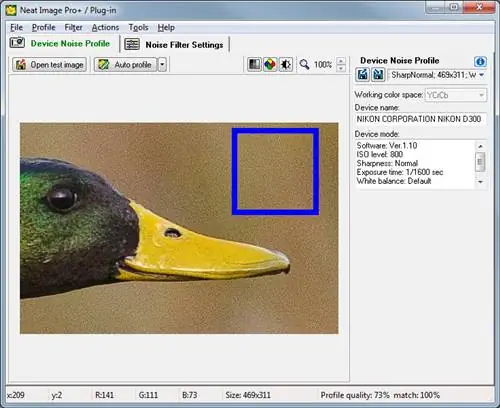Screen dimensions: 500x408
Task: Click the magnifier zoom icon
Action: tap(304, 64)
